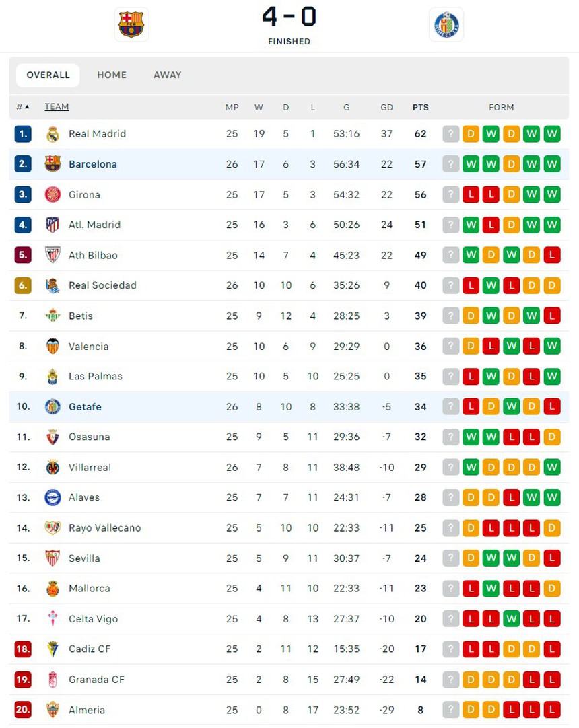Viewport: 579px width, 728px height.
Task: Click the Real Sociedad team logo
Action: [x=53, y=285]
